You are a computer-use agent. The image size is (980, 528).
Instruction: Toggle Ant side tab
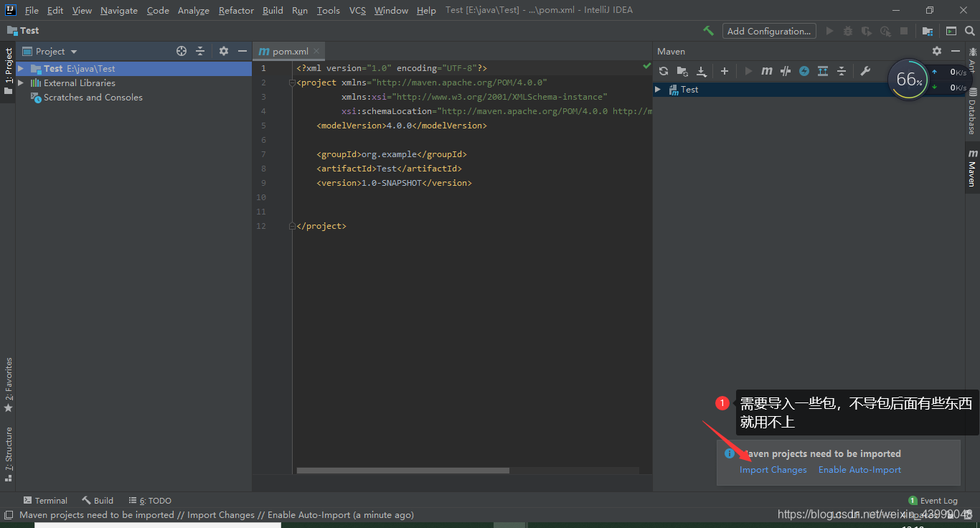(972, 60)
